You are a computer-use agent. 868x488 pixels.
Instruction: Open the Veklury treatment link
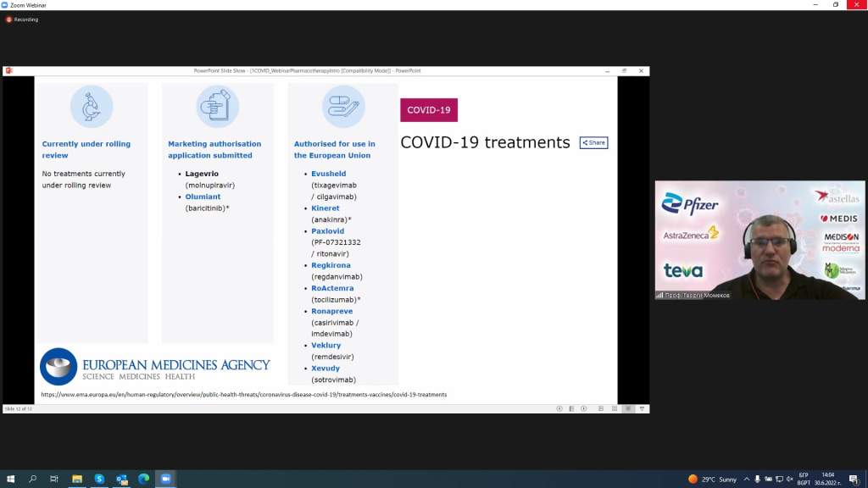click(x=325, y=346)
